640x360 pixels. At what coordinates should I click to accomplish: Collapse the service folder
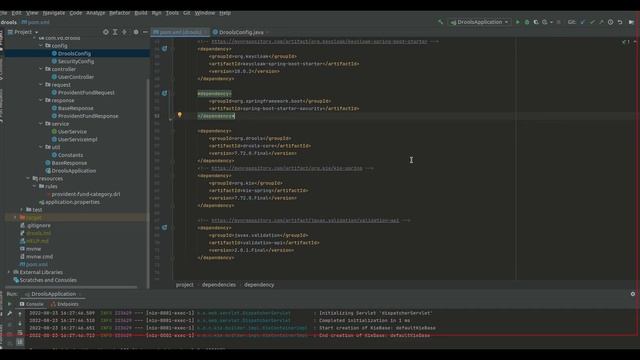[x=41, y=124]
